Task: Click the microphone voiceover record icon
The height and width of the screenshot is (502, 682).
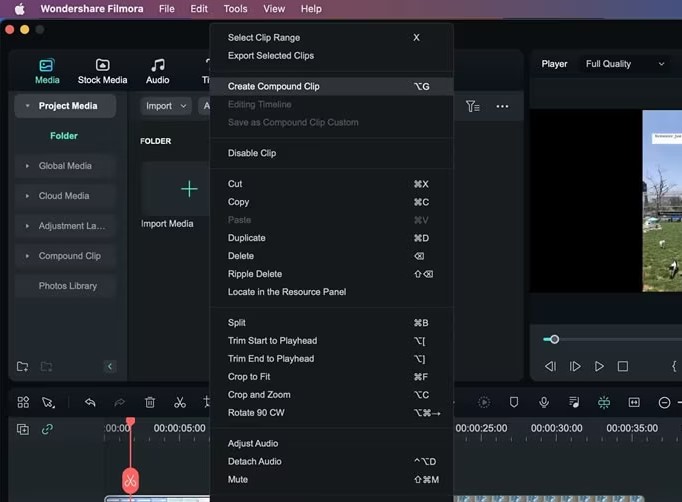Action: tap(544, 402)
